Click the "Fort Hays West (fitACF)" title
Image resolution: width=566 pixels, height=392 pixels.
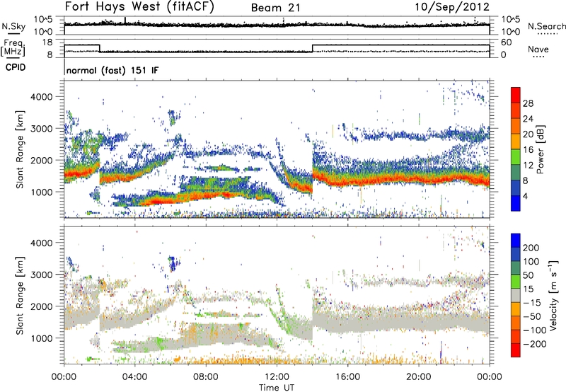tap(139, 7)
